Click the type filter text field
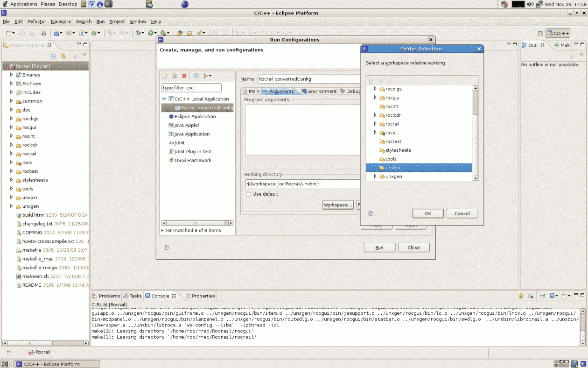The height and width of the screenshot is (368, 588). 191,88
